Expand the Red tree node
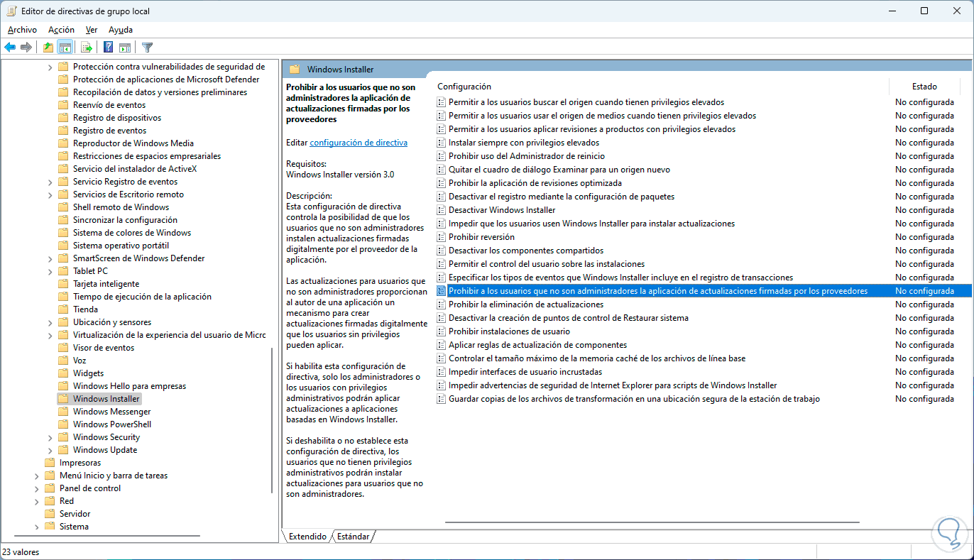Screen dimensions: 974x560 click(36, 501)
